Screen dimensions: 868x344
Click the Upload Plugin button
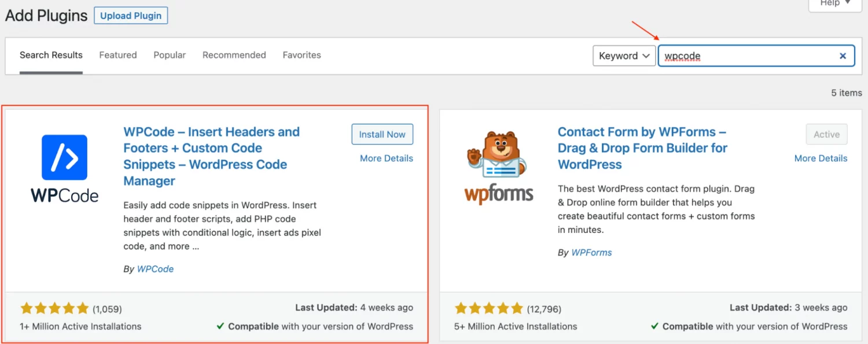pos(131,16)
